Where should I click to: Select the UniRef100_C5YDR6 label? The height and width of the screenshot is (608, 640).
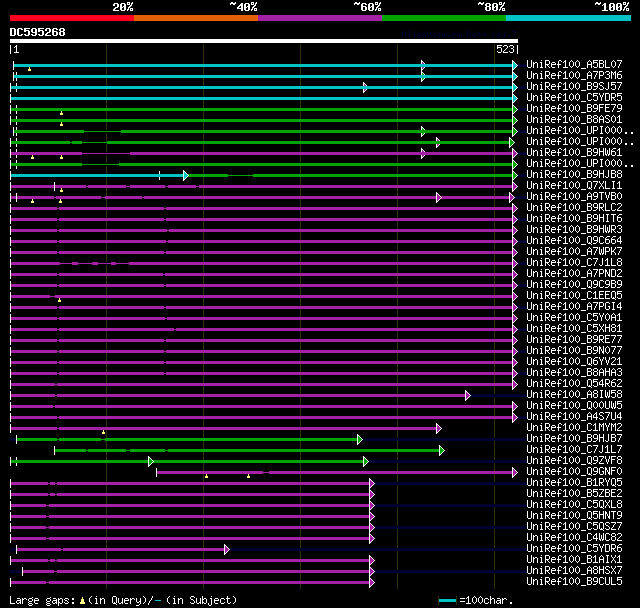coord(574,549)
